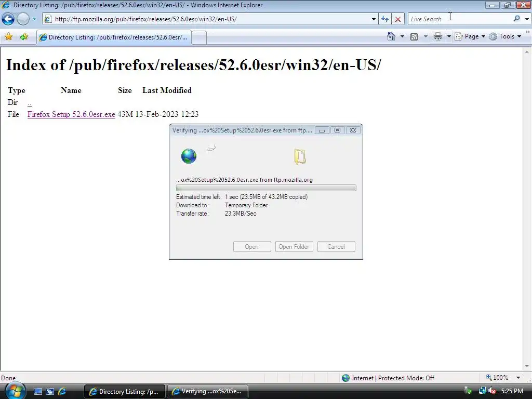Open the Favorites Center star icon

[8, 37]
